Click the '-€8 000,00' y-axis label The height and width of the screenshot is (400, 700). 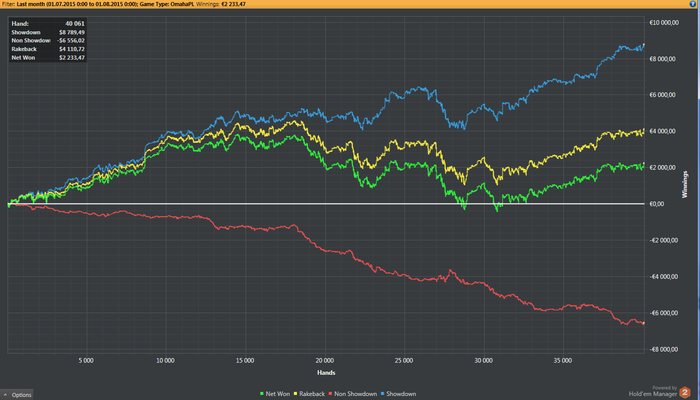[663, 350]
